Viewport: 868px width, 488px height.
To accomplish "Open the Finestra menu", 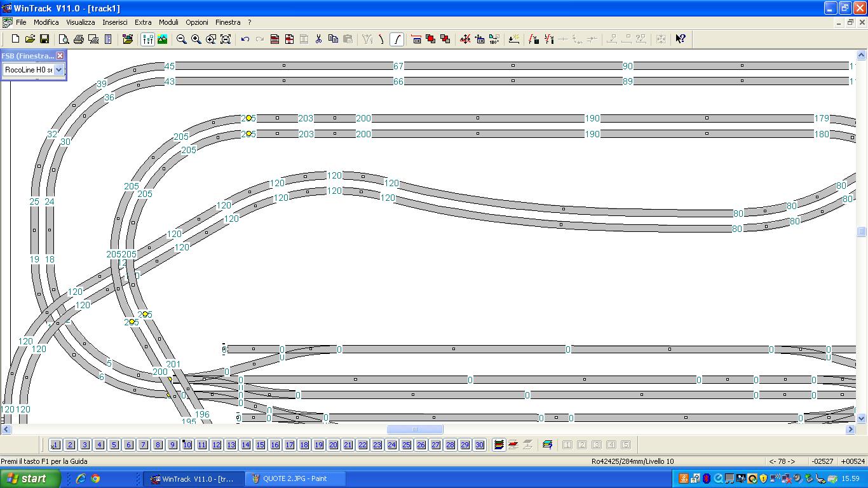I will coord(228,22).
